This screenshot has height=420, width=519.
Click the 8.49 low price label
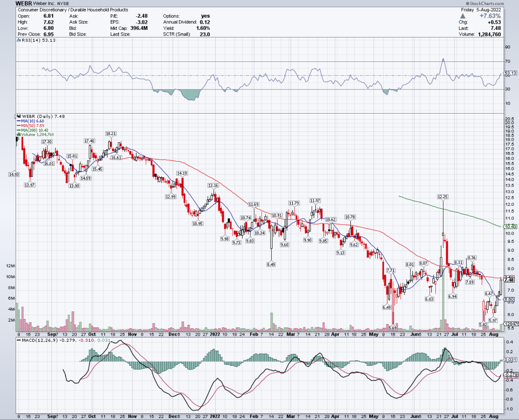[x=271, y=264]
